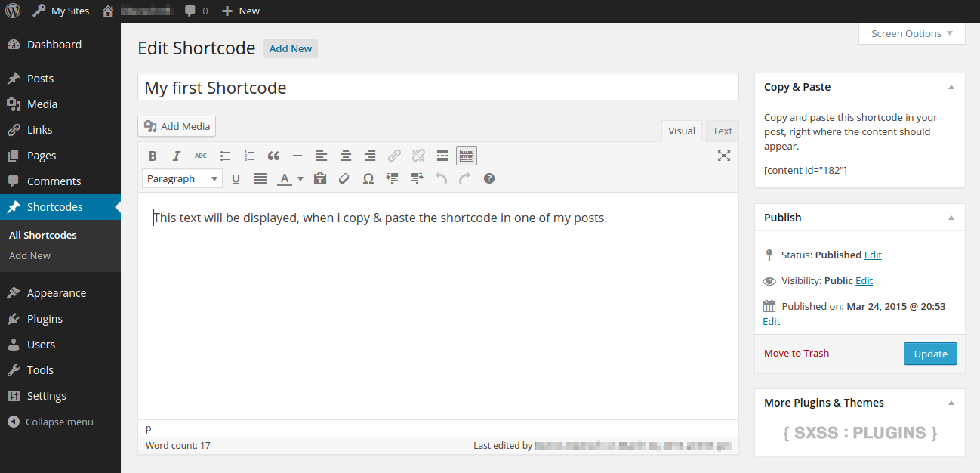Collapse the Publish box

pyautogui.click(x=951, y=218)
